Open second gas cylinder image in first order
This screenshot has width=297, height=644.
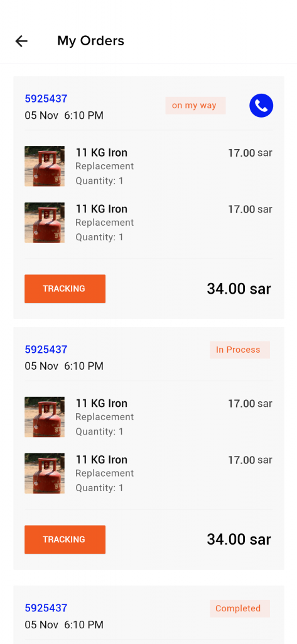click(45, 223)
